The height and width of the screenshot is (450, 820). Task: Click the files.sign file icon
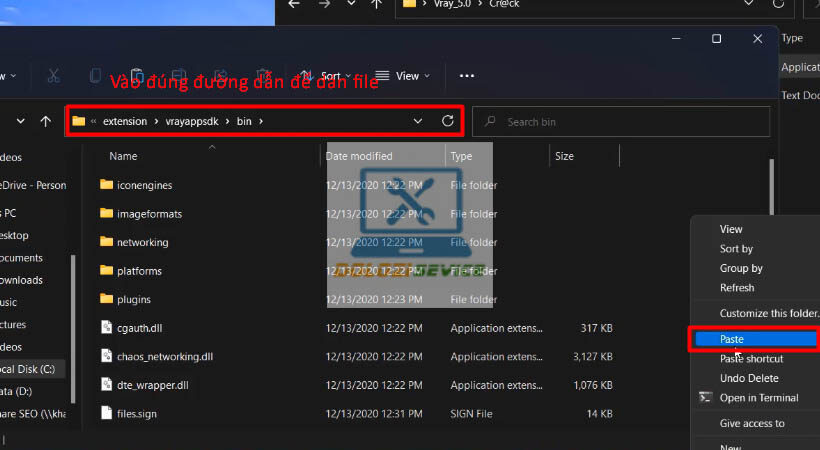point(108,413)
